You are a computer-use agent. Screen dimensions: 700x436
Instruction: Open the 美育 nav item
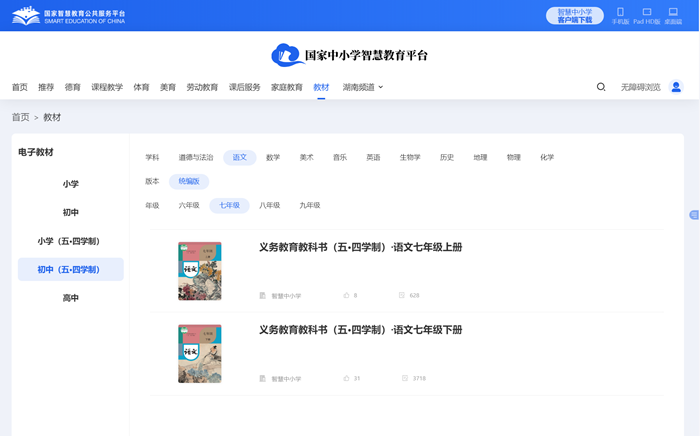point(168,87)
